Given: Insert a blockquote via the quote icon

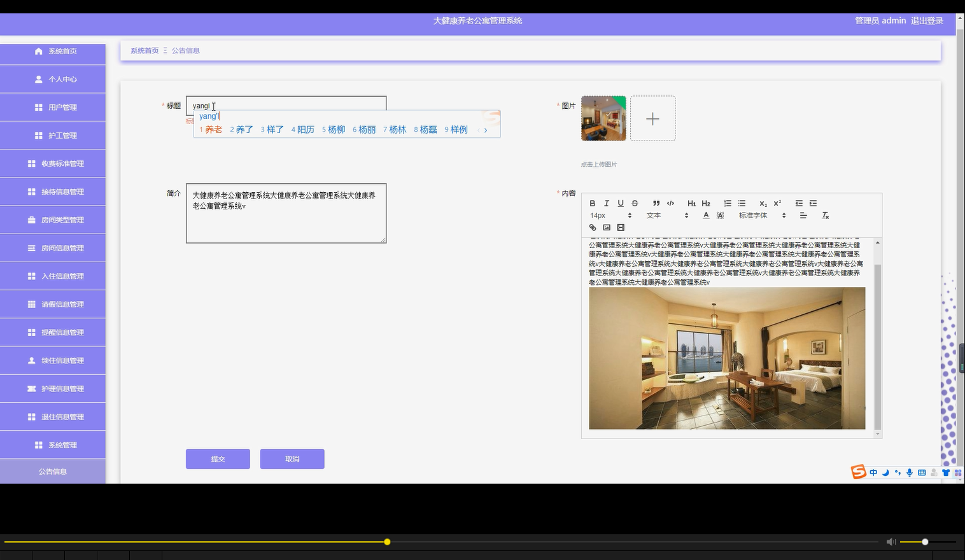Looking at the screenshot, I should tap(656, 204).
